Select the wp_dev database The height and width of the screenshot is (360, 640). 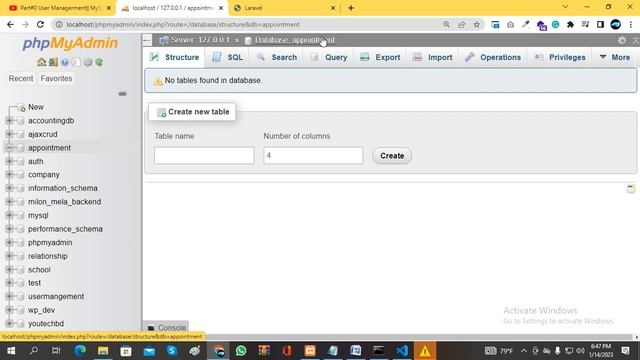pyautogui.click(x=41, y=310)
